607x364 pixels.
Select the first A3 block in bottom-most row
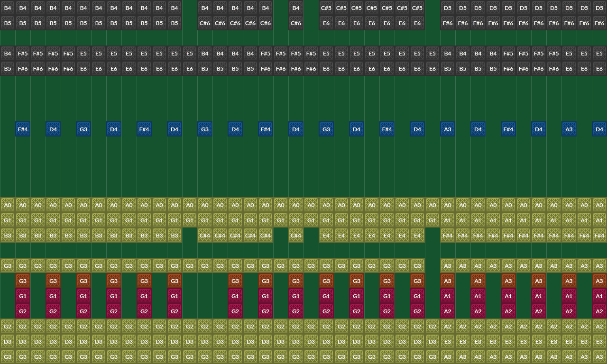(448, 357)
